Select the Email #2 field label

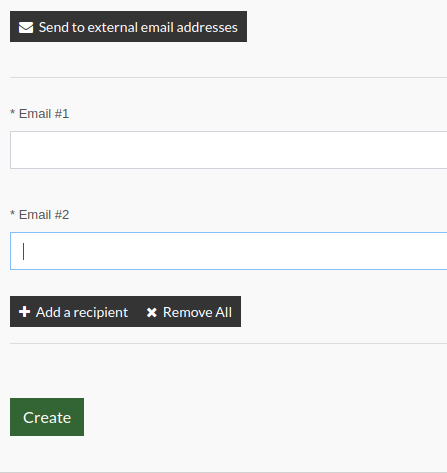(44, 215)
